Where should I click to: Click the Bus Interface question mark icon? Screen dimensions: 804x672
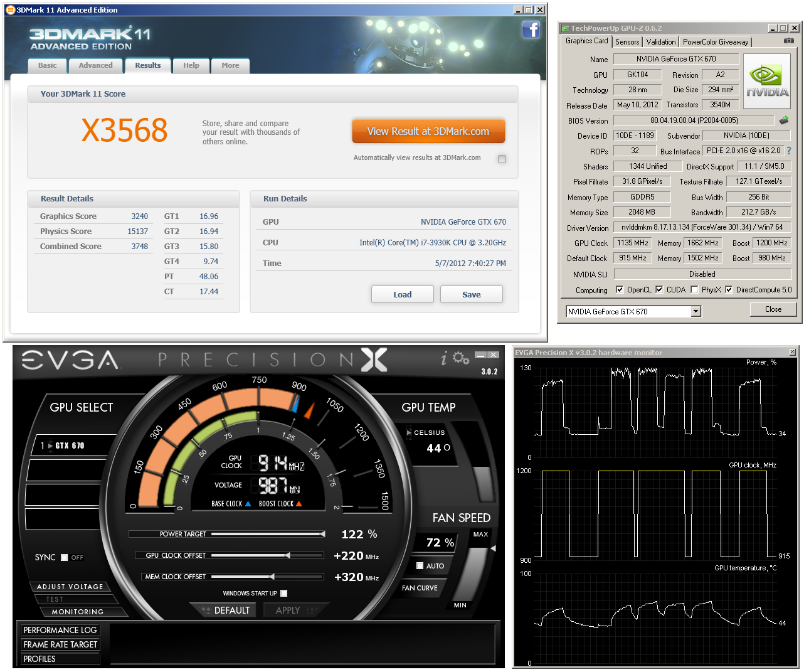tap(789, 151)
